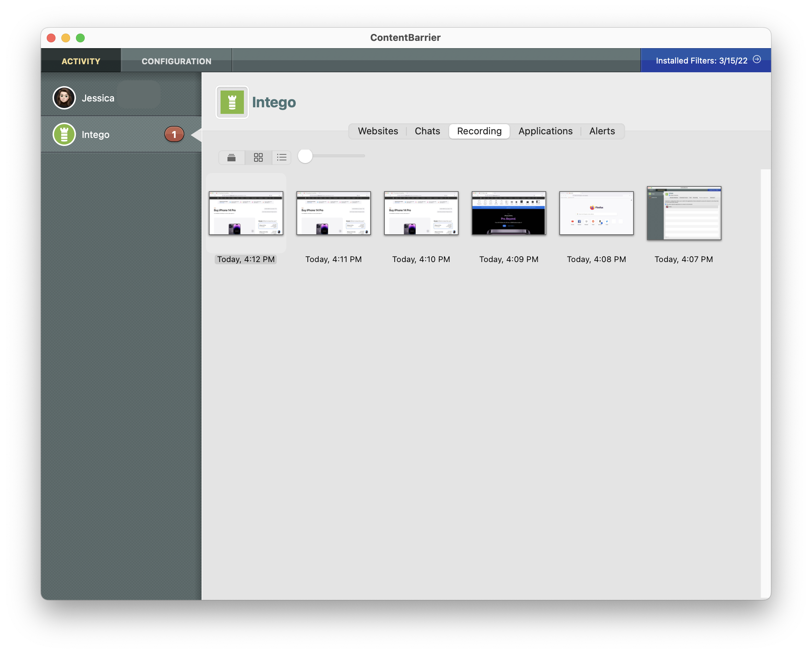Click the arrow icon beside Installed Filters
Viewport: 812px width, 654px height.
757,59
